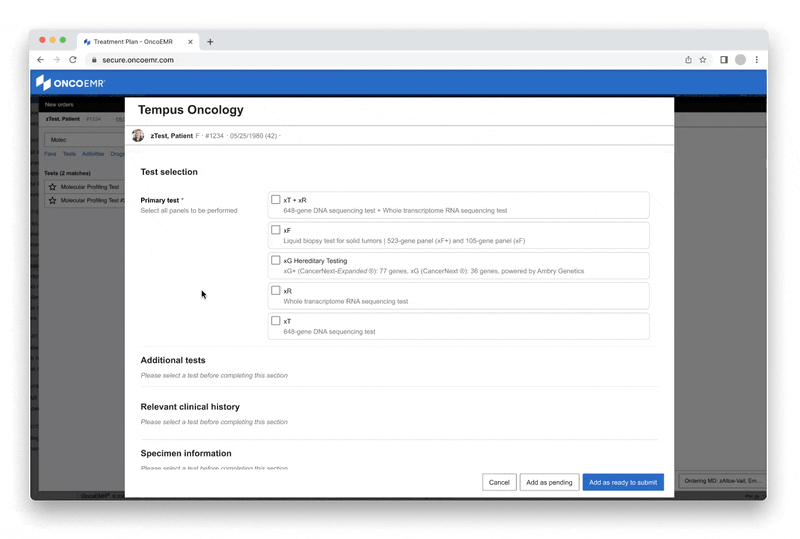
Task: Click the OncoEMR logo
Action: (x=70, y=83)
